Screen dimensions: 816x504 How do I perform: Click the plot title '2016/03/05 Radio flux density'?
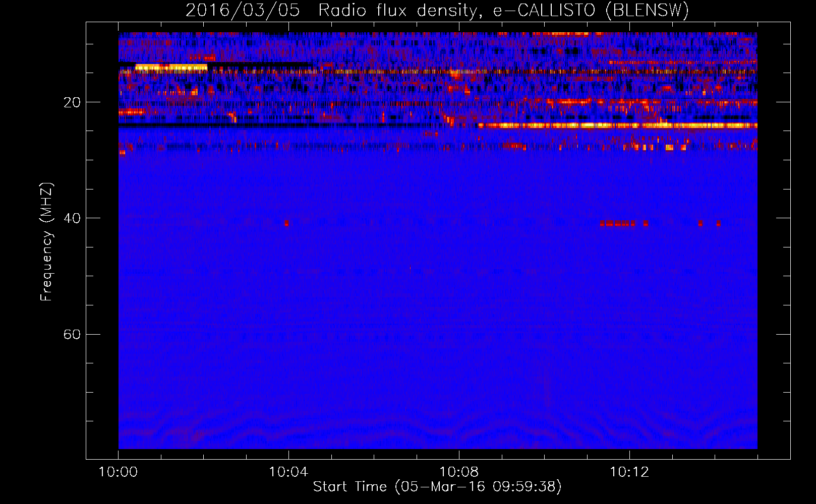[x=331, y=10]
